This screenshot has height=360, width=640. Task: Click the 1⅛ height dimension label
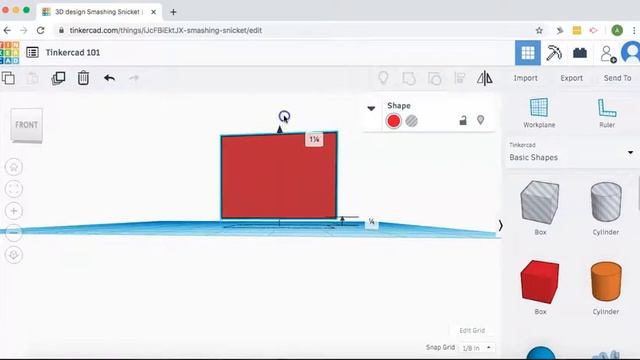[x=314, y=140]
